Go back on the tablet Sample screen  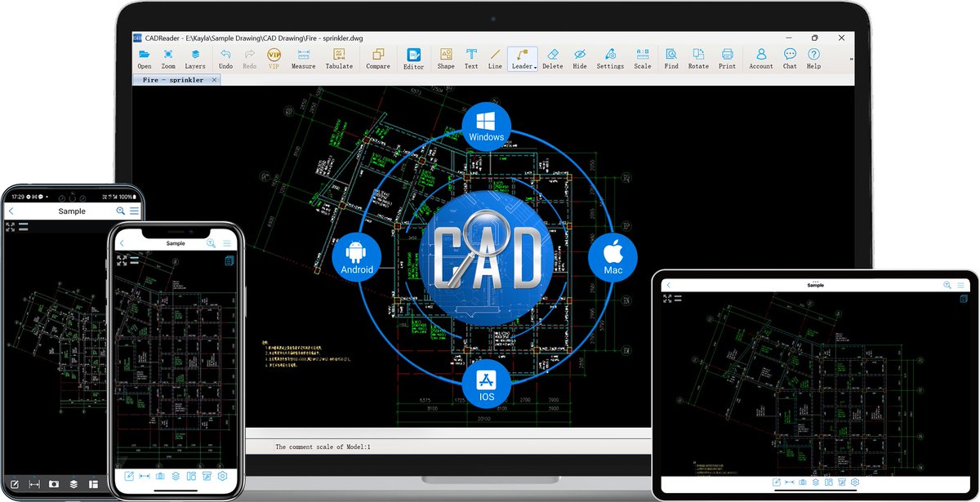(x=669, y=285)
